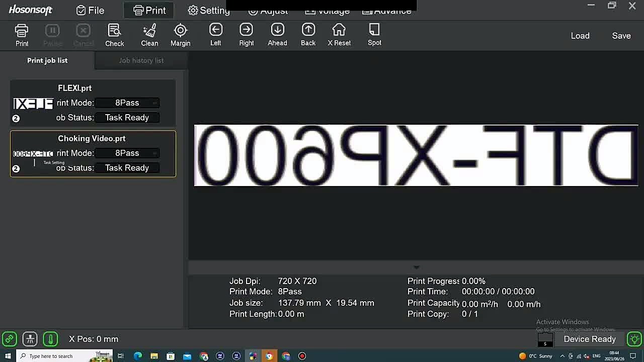
Task: Click the FLEXI.prt job title
Action: [74, 88]
